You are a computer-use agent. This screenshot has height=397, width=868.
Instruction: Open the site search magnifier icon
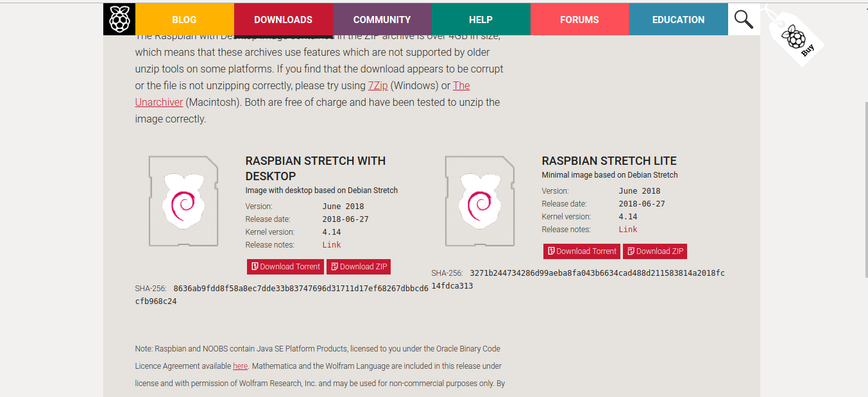tap(744, 19)
